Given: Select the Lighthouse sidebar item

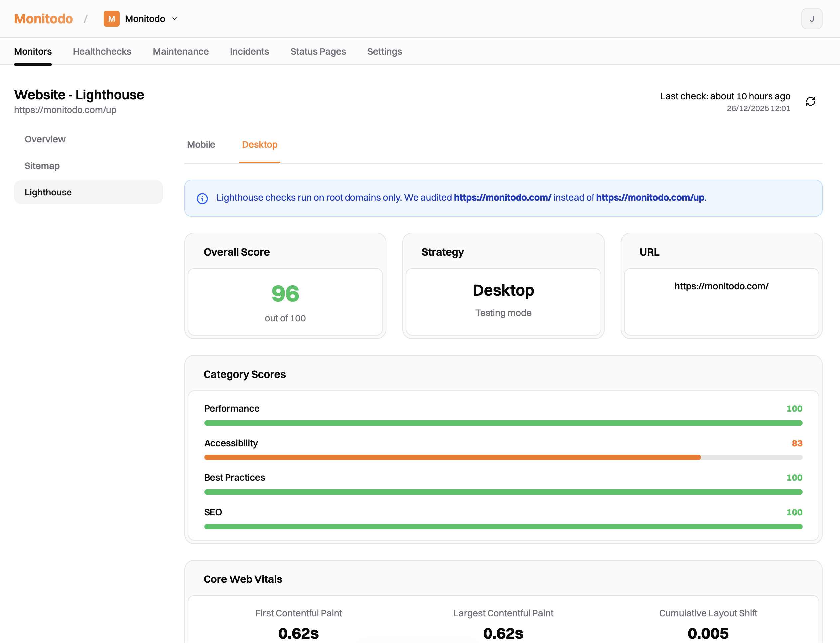Looking at the screenshot, I should [48, 192].
